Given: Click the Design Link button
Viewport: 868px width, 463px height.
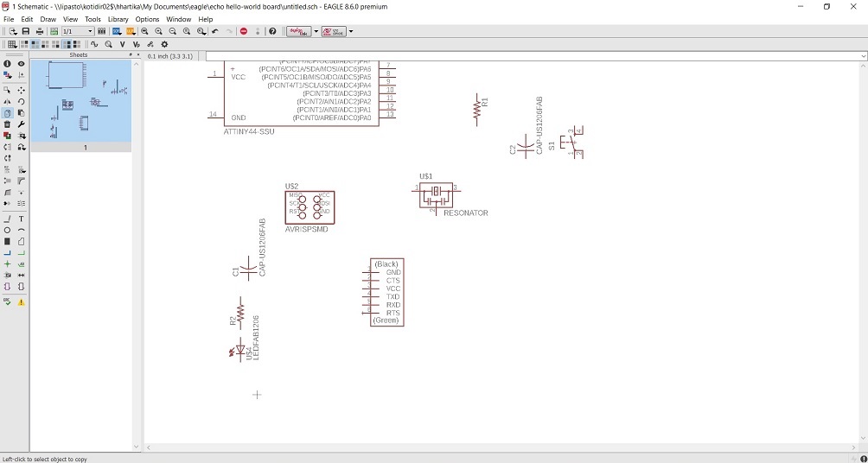Looking at the screenshot, I should click(x=298, y=32).
